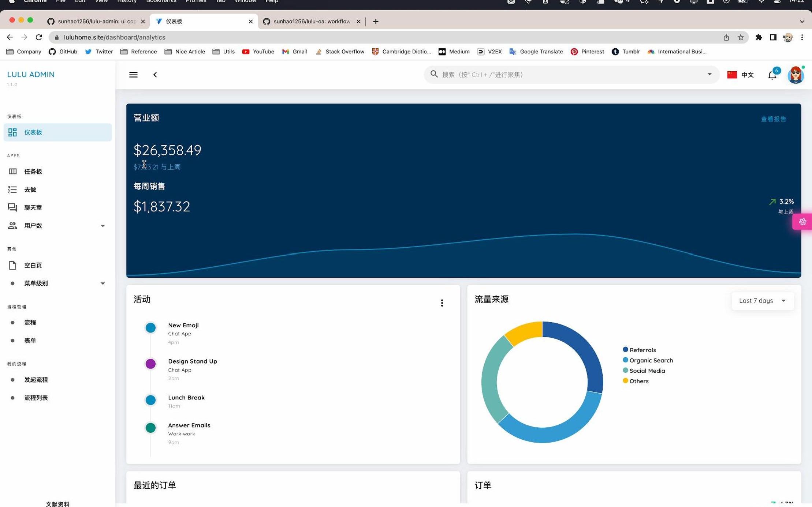The width and height of the screenshot is (812, 507).
Task: Click the back chevron in top bar
Action: coord(155,75)
